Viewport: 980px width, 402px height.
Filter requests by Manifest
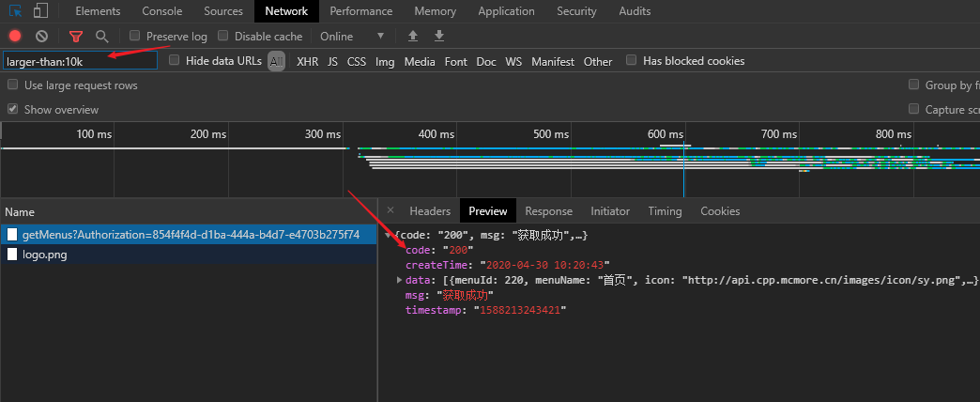coord(553,61)
